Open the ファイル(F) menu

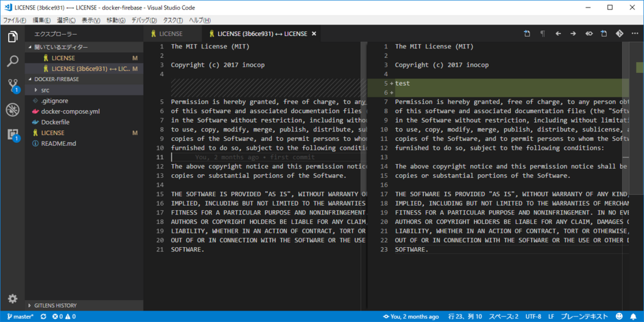[14, 20]
